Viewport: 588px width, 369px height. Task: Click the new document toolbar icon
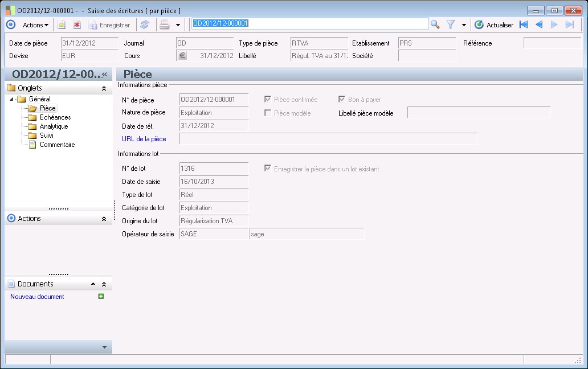point(62,24)
